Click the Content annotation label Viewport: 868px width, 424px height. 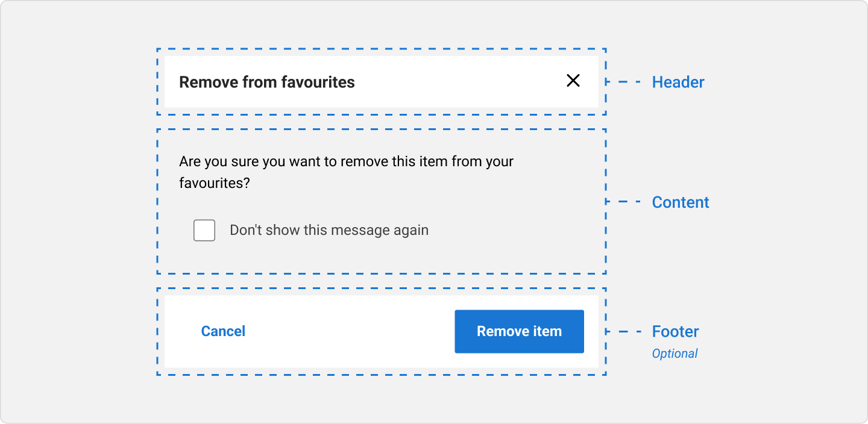point(681,202)
